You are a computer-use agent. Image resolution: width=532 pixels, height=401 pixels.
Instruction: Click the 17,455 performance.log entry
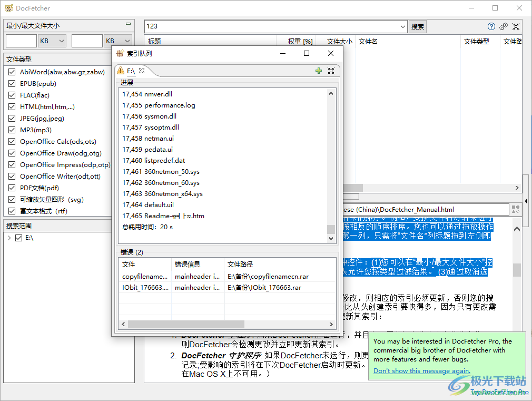pyautogui.click(x=159, y=105)
